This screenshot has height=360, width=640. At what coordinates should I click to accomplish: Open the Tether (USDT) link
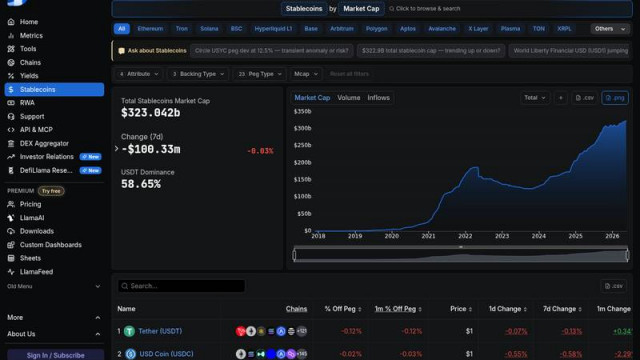tap(160, 331)
